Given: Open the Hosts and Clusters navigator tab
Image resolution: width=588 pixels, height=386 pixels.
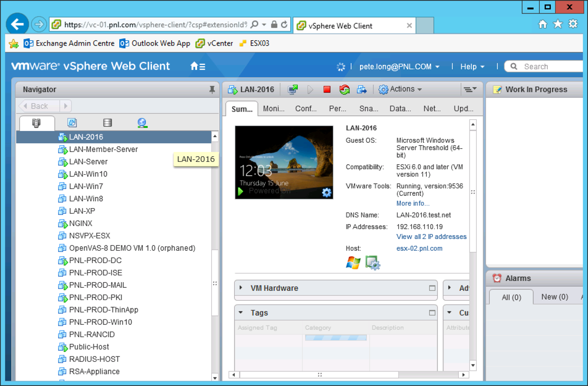Looking at the screenshot, I should (x=36, y=123).
